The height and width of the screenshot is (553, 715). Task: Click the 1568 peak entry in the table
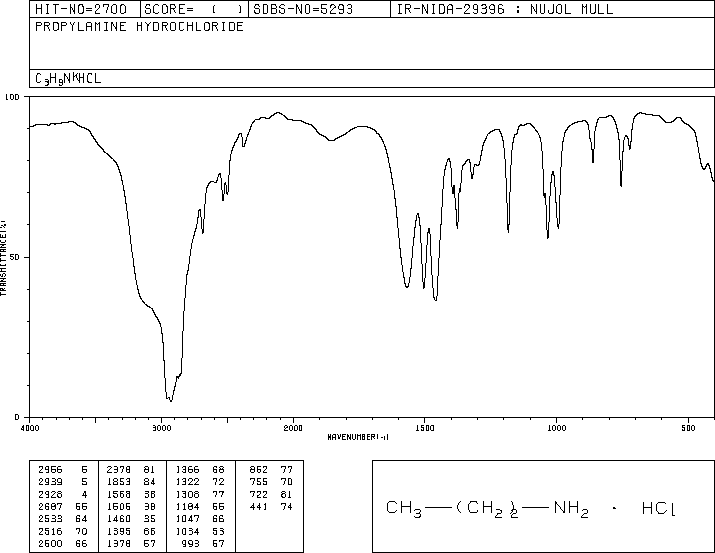tap(131, 494)
